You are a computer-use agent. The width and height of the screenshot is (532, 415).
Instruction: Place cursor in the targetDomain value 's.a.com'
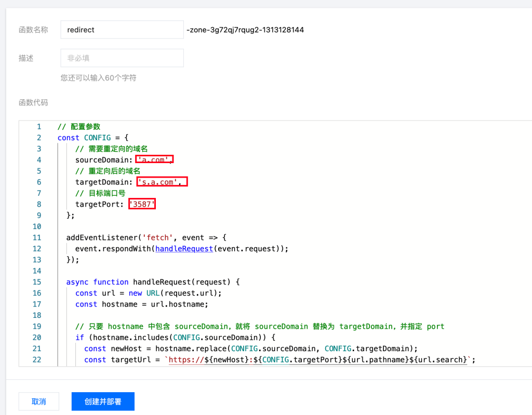[161, 182]
